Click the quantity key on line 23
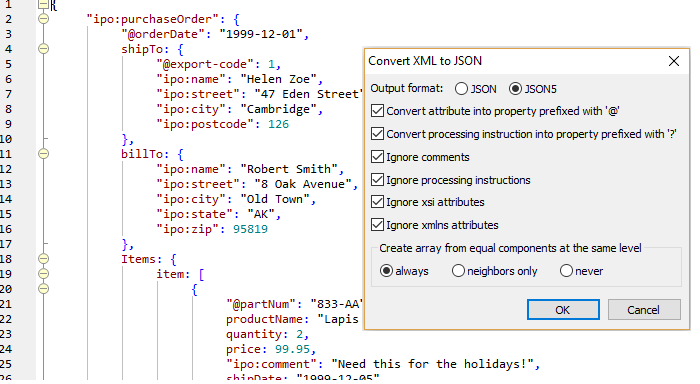The width and height of the screenshot is (700, 384). pos(254,334)
